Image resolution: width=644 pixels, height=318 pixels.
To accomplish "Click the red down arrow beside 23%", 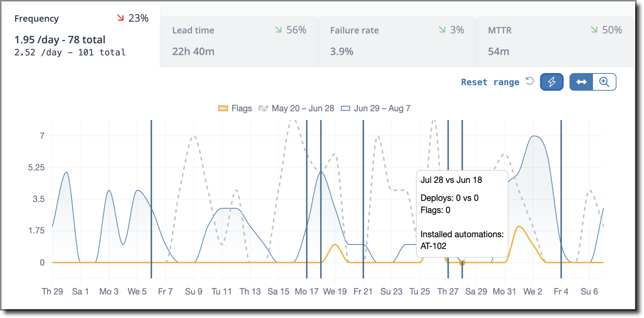I will tap(120, 18).
